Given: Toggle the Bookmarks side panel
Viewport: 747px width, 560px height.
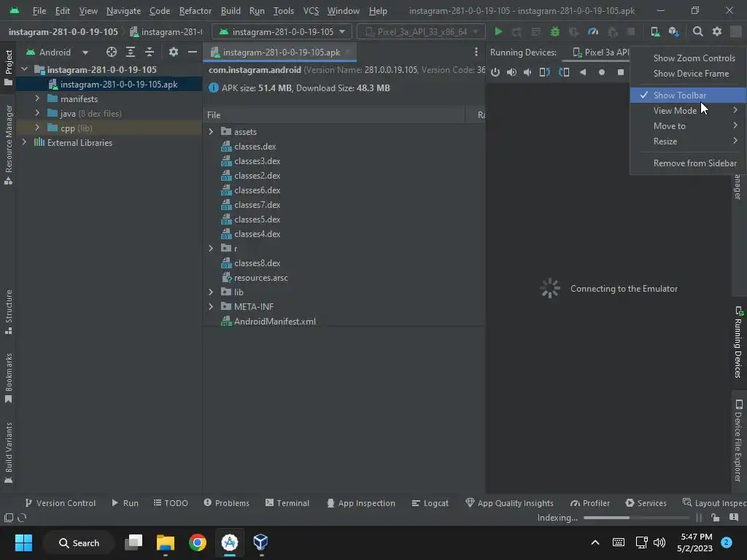Looking at the screenshot, I should (8, 378).
